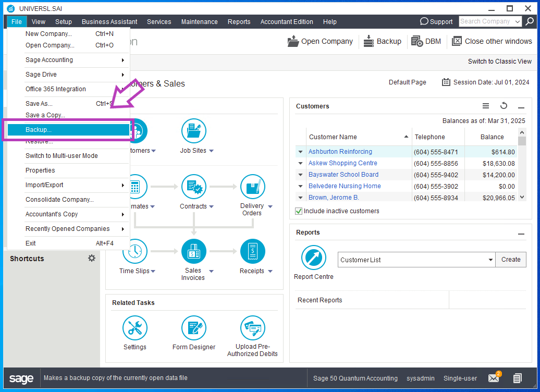Viewport: 540px width, 392px height.
Task: Click the Support chat bubble icon
Action: coord(424,21)
